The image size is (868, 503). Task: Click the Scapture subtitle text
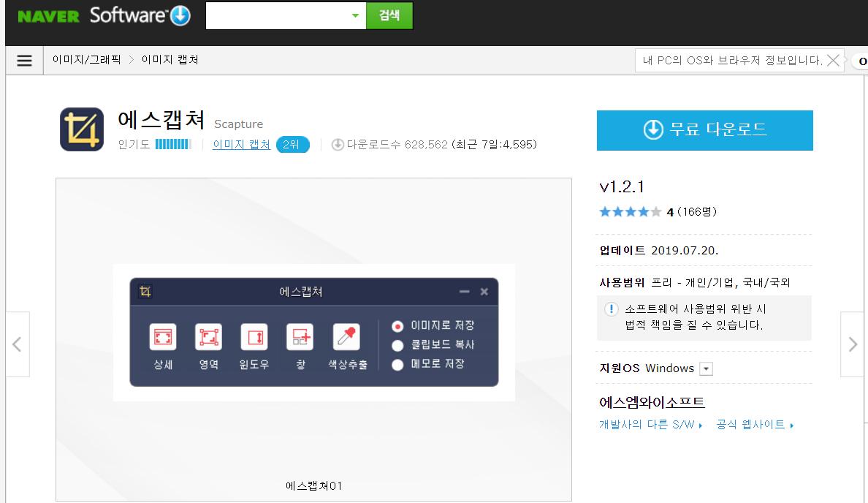[239, 124]
